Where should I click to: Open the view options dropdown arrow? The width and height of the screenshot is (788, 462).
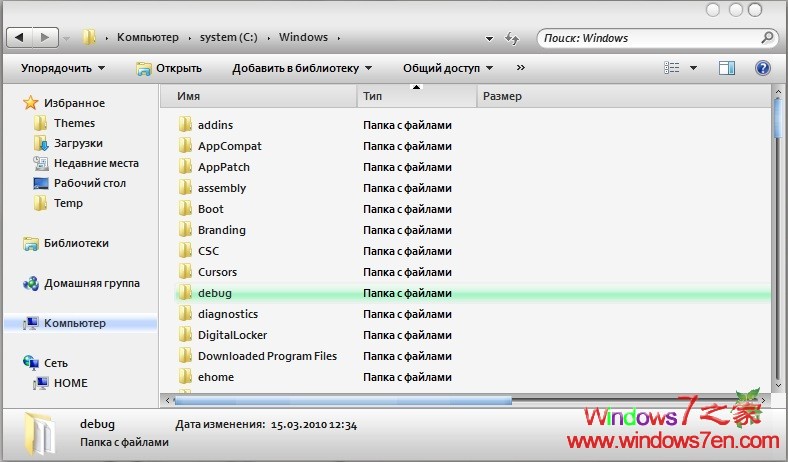point(694,68)
